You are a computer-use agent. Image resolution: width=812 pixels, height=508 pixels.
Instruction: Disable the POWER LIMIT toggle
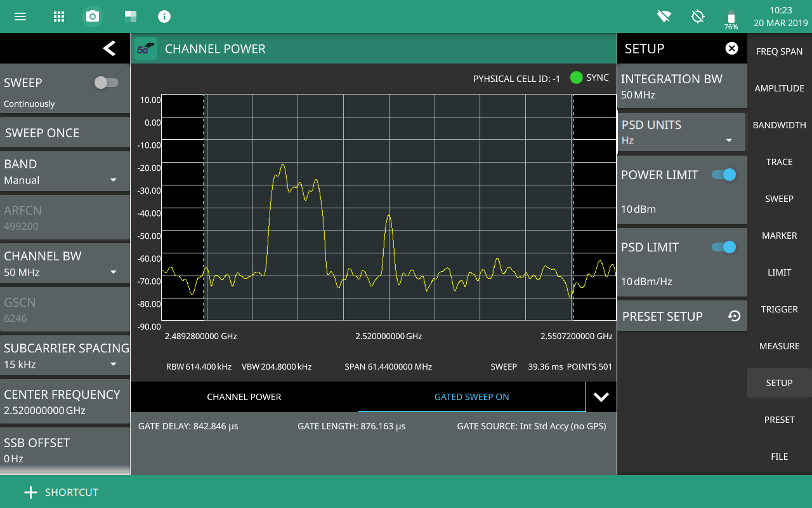724,175
